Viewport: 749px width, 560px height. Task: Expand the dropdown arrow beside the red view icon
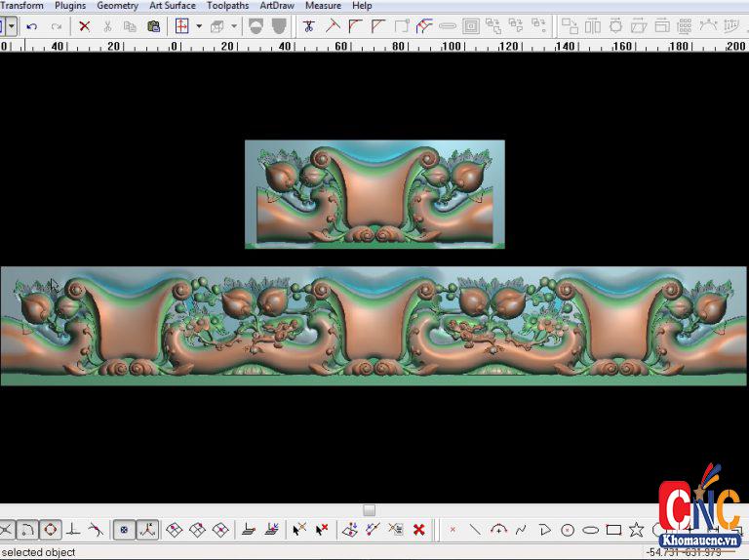pyautogui.click(x=199, y=26)
